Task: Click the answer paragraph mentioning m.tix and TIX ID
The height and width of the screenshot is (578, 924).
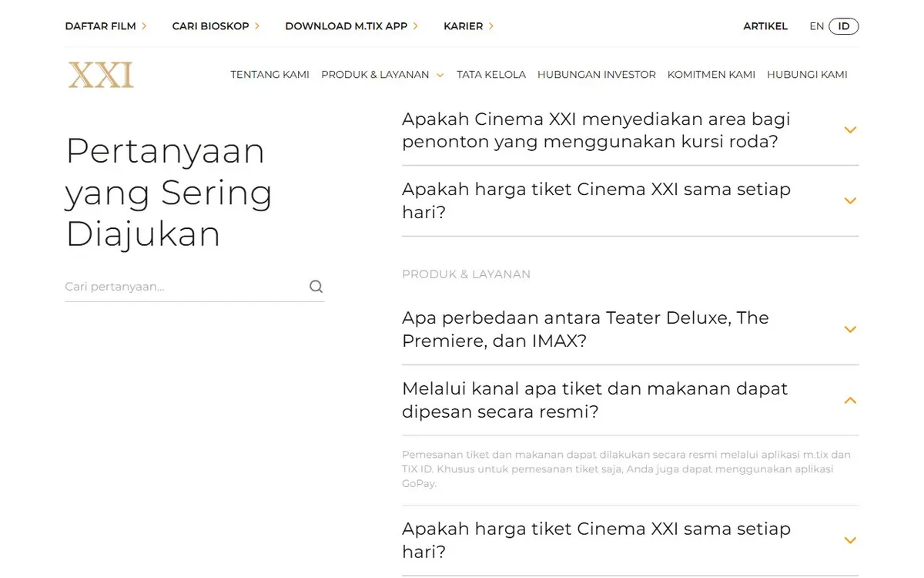Action: coord(626,469)
